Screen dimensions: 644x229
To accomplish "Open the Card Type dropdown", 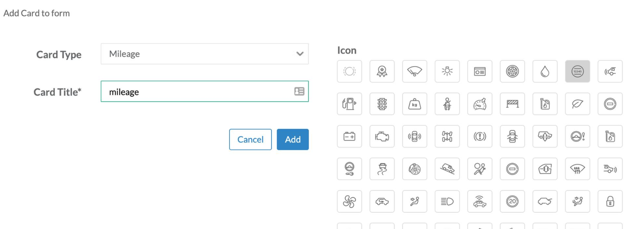I will point(205,54).
